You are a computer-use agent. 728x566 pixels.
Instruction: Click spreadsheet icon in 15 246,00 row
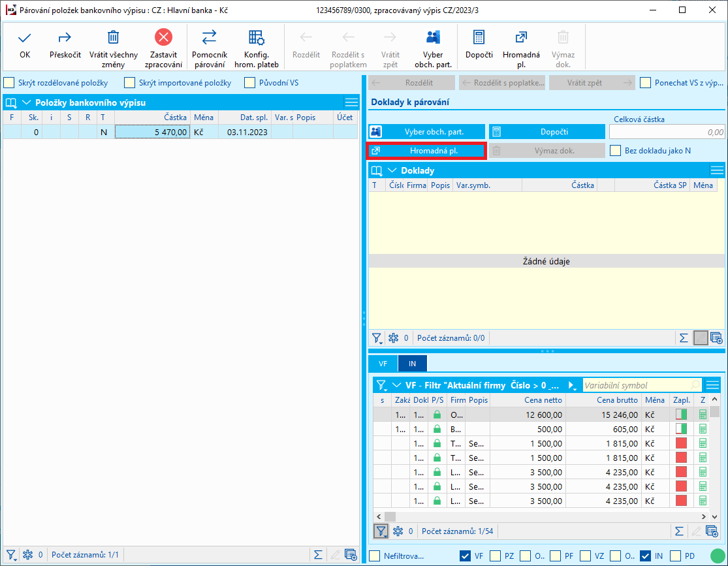(x=703, y=415)
